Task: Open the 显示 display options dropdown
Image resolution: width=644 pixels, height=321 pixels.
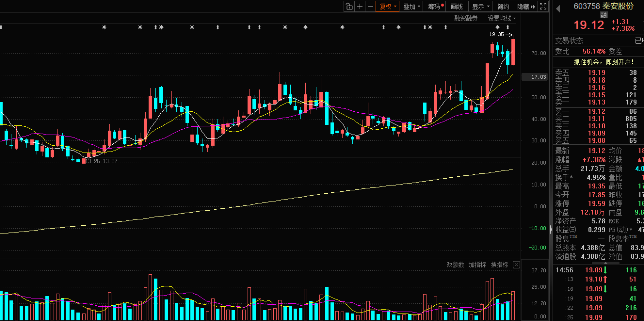Action: pyautogui.click(x=480, y=6)
